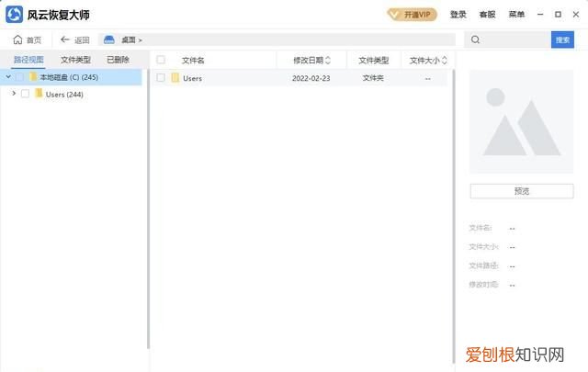Image resolution: width=588 pixels, height=372 pixels.
Task: Click the blue 搜索 button
Action: point(562,39)
